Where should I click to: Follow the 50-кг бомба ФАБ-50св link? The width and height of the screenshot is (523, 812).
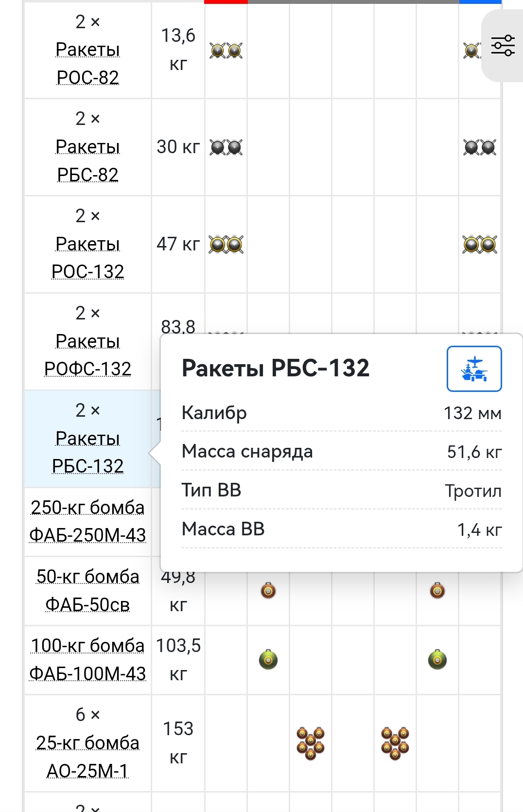click(87, 590)
